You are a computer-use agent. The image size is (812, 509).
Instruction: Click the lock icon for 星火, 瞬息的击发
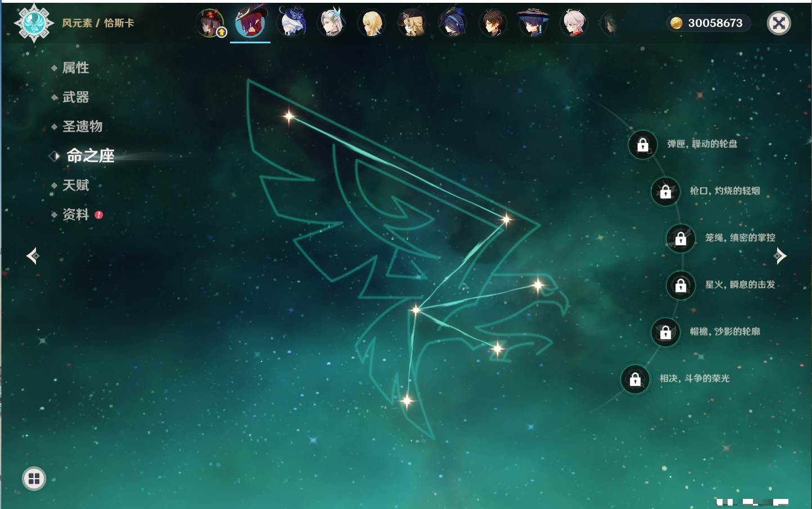681,285
